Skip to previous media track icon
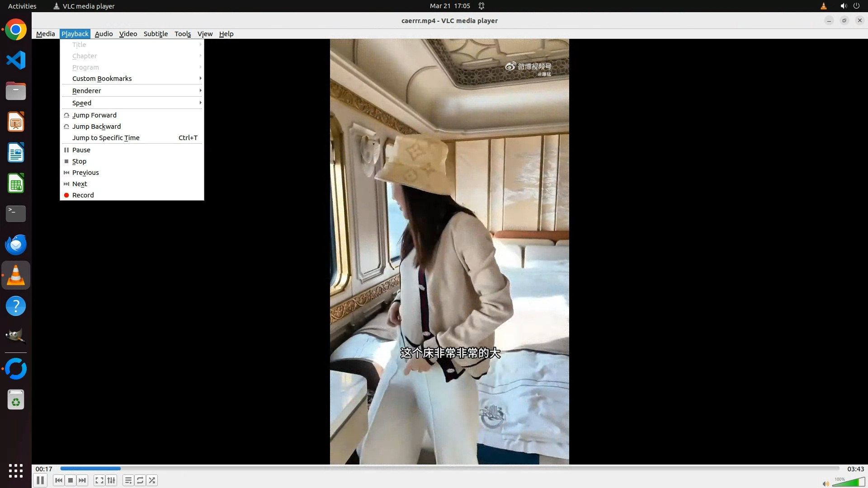This screenshot has height=488, width=868. (58, 480)
